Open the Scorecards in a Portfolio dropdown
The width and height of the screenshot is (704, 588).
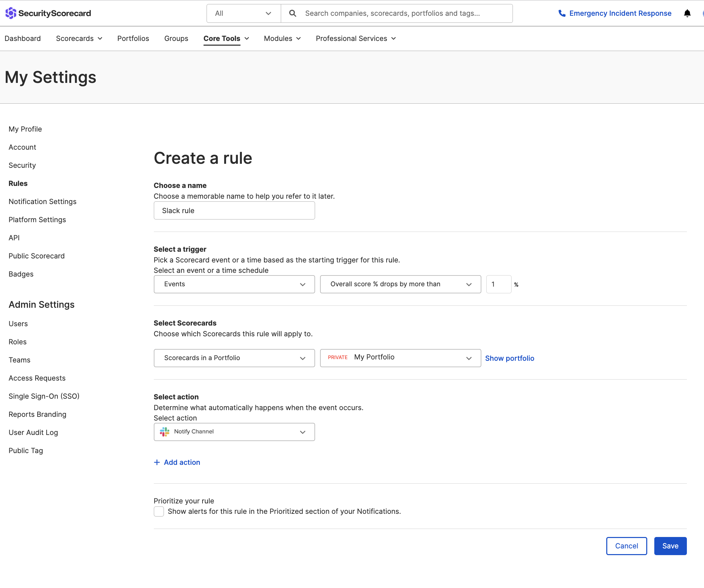[234, 358]
